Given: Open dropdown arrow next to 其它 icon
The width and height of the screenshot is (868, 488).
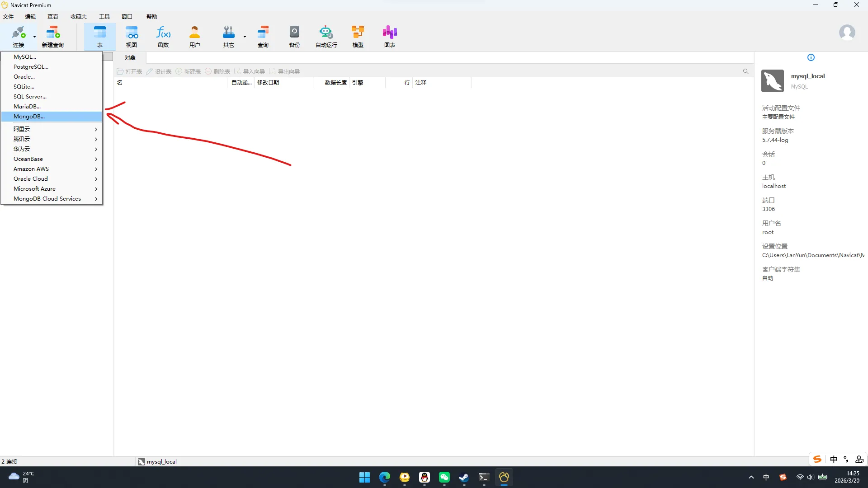Looking at the screenshot, I should click(x=245, y=37).
